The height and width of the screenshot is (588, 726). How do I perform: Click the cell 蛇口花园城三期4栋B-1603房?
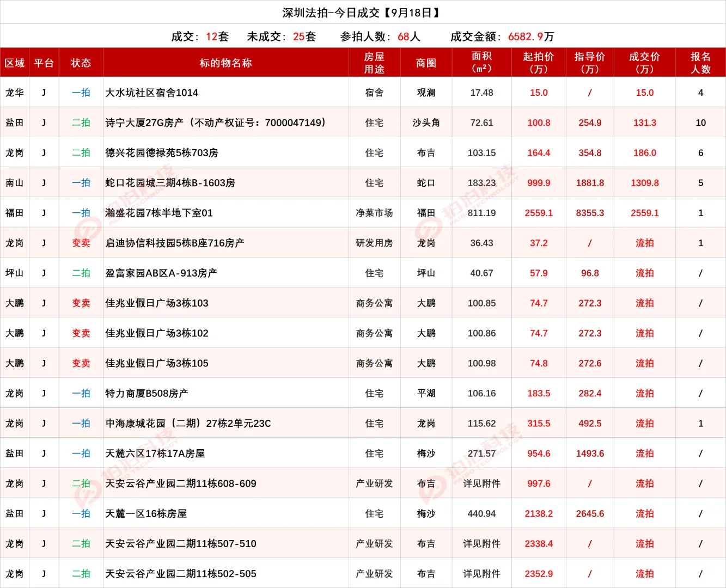(x=226, y=183)
